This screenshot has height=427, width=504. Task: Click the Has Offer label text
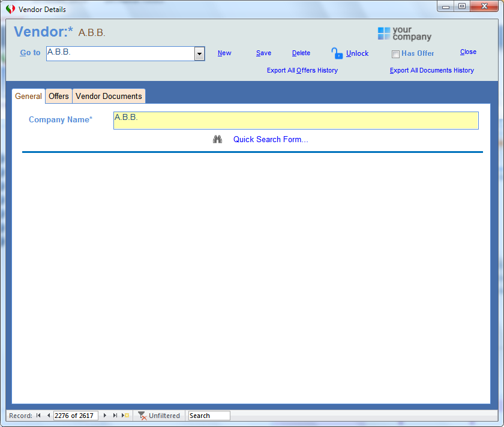pos(418,53)
